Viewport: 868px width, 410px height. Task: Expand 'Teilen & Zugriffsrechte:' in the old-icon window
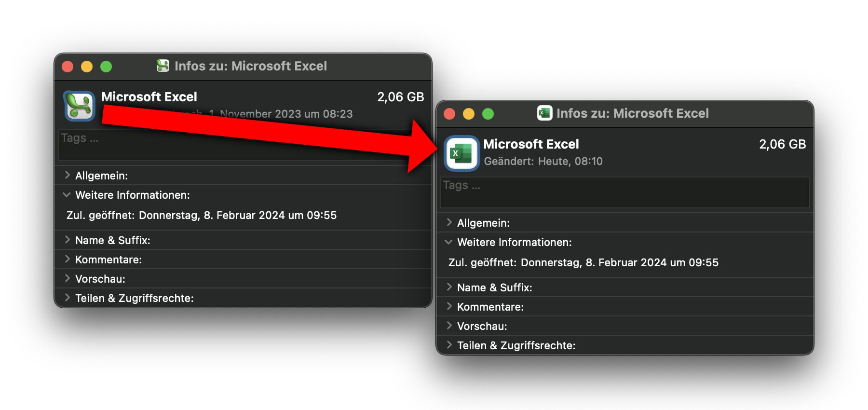[68, 298]
